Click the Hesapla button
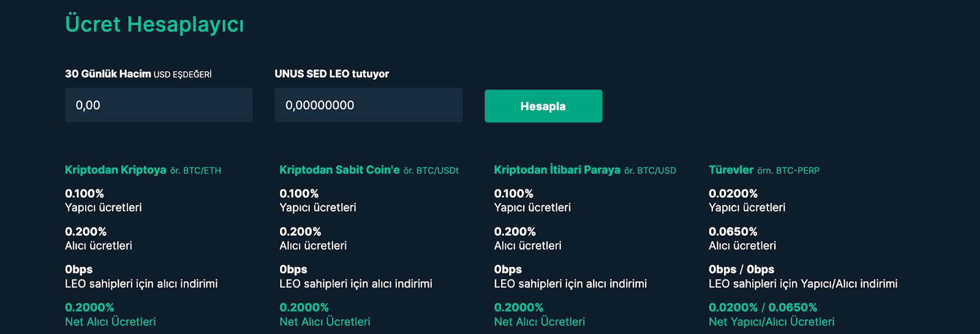This screenshot has width=980, height=334. 543,106
